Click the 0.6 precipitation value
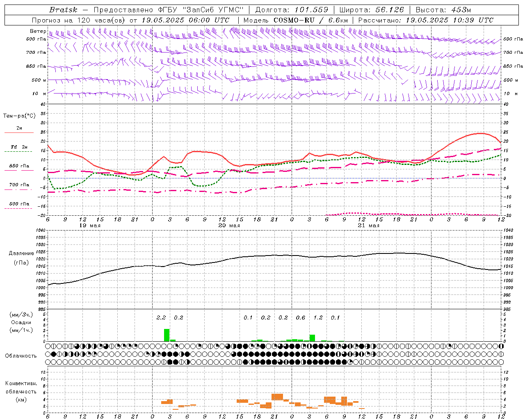This screenshot has height=420, width=525. tap(301, 317)
